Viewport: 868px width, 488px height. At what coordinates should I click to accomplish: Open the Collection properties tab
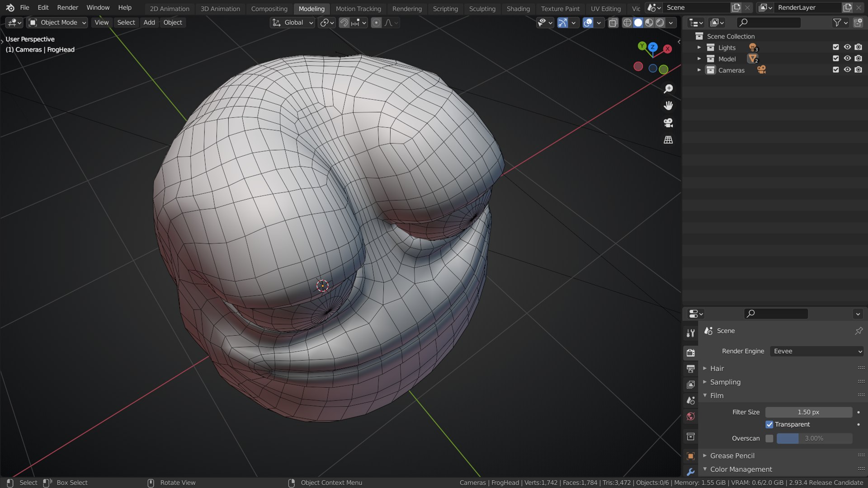[x=690, y=436]
